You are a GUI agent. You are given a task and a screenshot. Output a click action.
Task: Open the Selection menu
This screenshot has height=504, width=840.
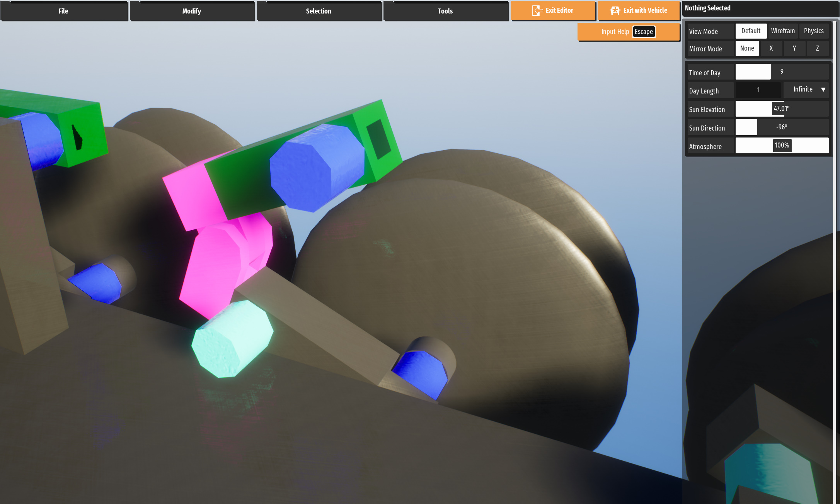click(319, 11)
